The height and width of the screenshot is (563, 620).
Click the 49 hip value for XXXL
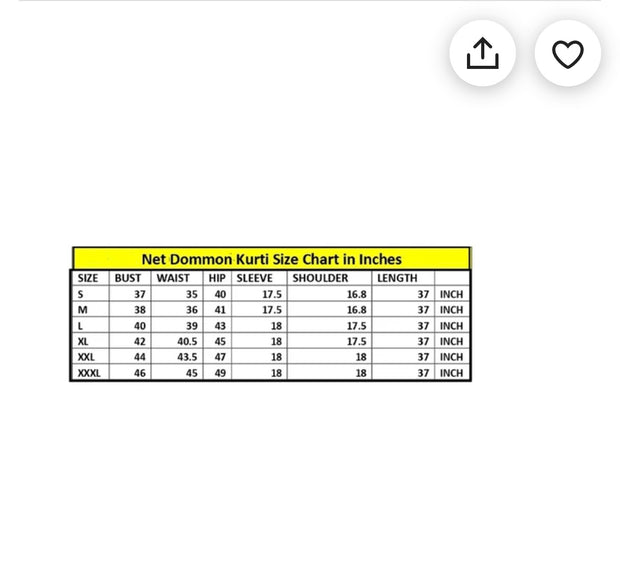(x=220, y=373)
